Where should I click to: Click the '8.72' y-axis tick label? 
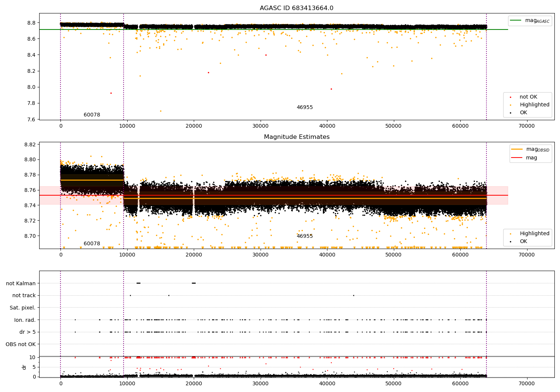click(x=29, y=221)
